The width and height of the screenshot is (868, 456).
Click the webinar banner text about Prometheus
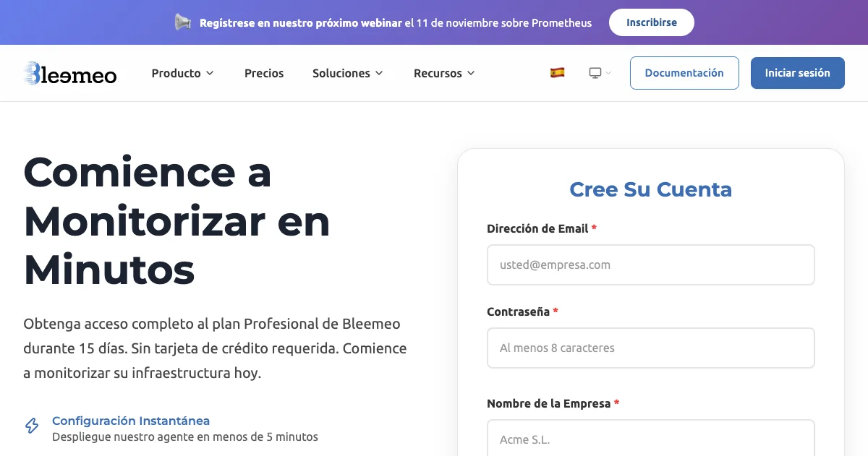pyautogui.click(x=396, y=22)
